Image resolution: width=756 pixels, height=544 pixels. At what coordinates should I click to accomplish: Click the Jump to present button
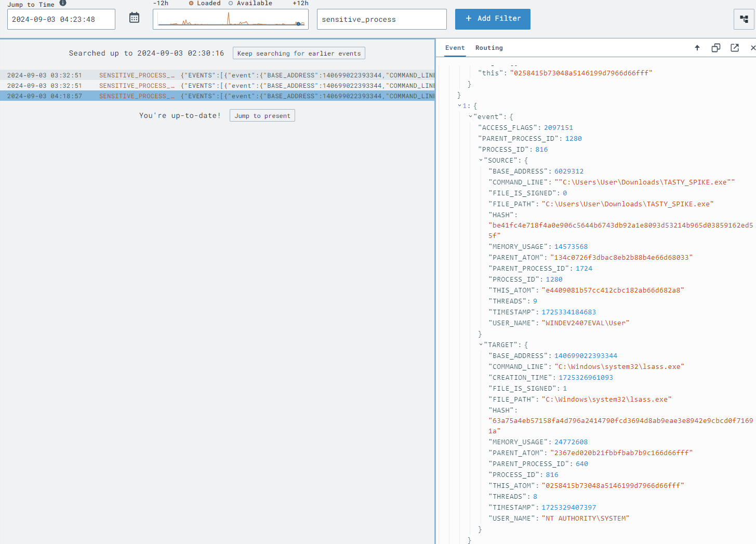(262, 116)
